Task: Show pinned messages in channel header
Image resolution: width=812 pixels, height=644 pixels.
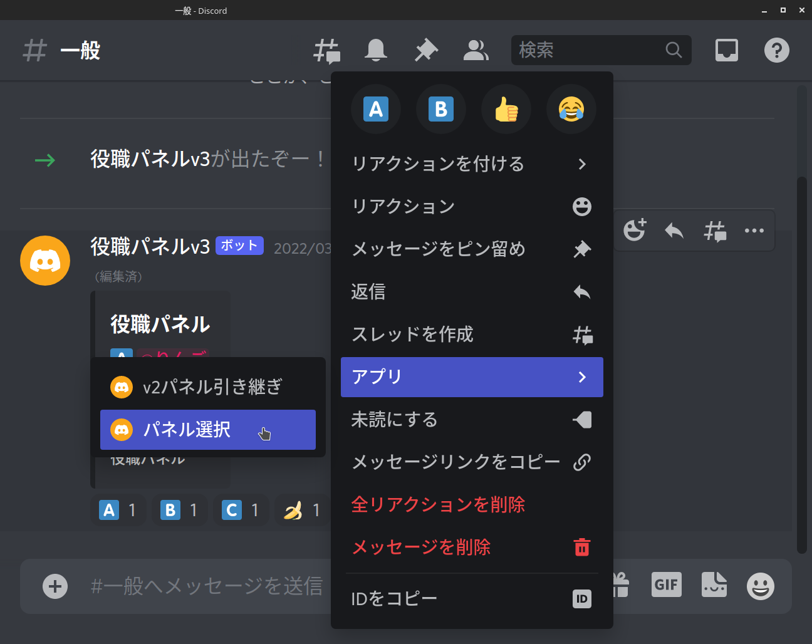Action: click(x=426, y=50)
